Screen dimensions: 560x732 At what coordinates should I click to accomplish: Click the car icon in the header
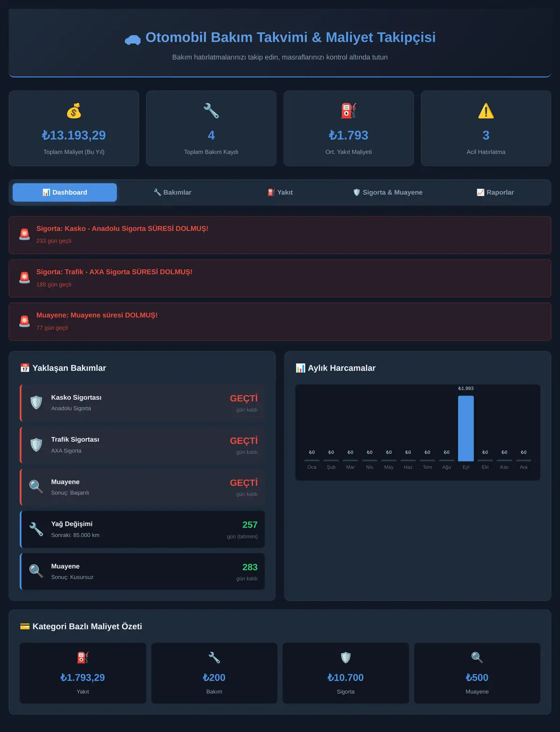pos(133,40)
